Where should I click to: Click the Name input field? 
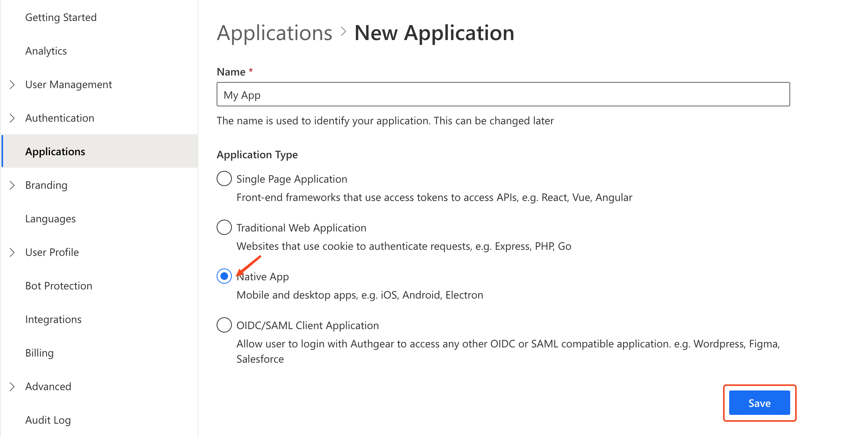(x=503, y=95)
